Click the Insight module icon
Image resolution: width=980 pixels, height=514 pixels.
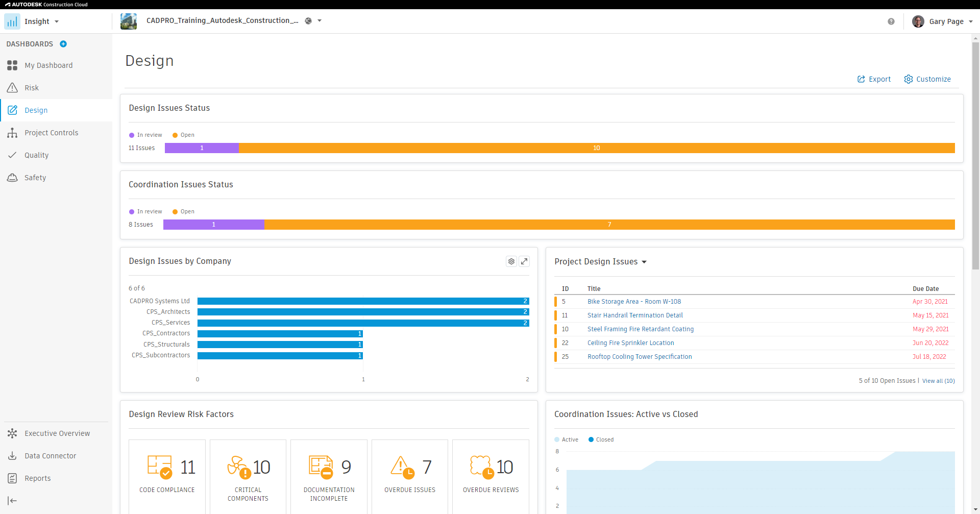[x=12, y=21]
